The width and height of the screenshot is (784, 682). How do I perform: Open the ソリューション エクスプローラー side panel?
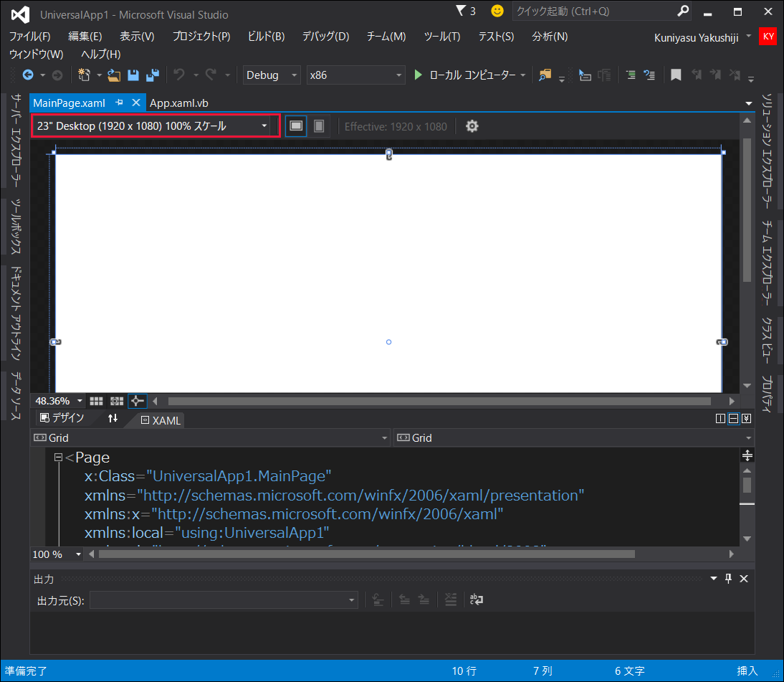[x=767, y=151]
